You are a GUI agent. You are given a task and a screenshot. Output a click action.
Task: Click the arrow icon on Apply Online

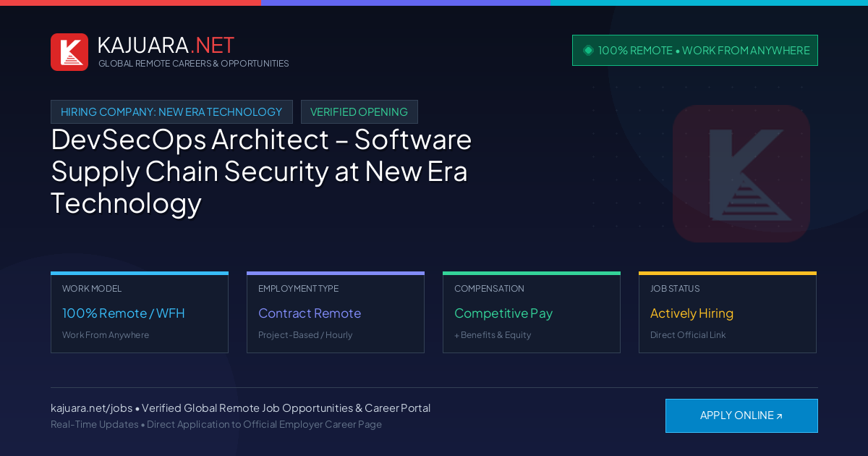coord(779,416)
